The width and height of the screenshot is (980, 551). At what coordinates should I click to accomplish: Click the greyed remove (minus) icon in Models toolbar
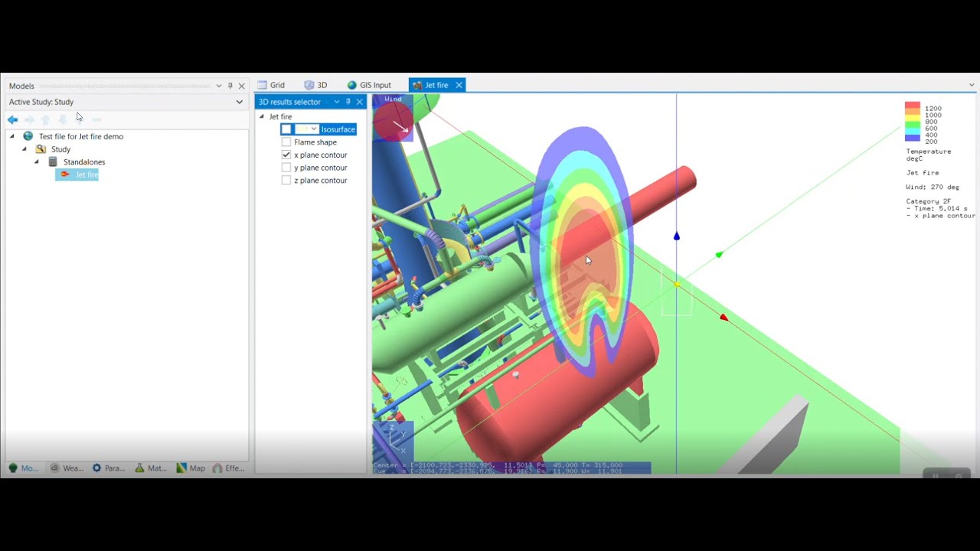point(96,119)
